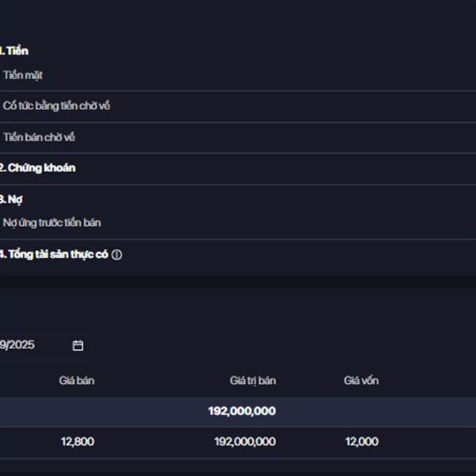Sort by the 'Giá bán' column header
The width and height of the screenshot is (476, 476).
(x=77, y=381)
